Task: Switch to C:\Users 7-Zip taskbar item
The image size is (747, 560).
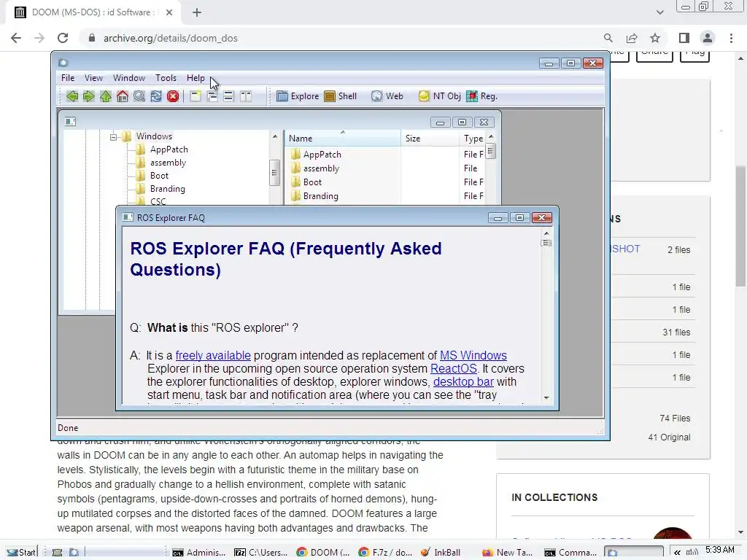Action: (x=261, y=553)
